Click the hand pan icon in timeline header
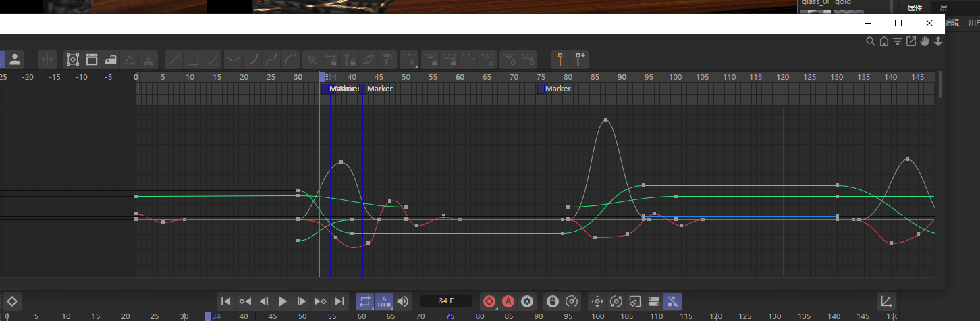The height and width of the screenshot is (321, 980). pyautogui.click(x=925, y=41)
